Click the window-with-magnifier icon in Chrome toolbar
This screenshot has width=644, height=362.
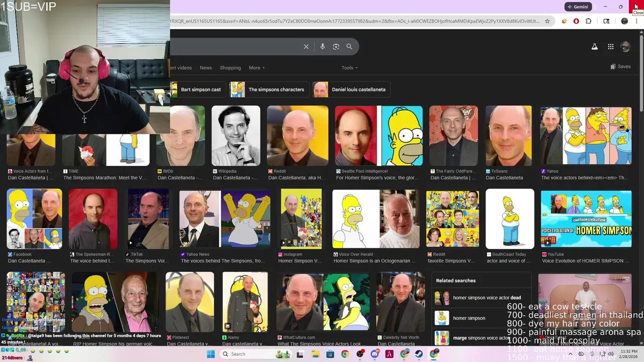606,21
